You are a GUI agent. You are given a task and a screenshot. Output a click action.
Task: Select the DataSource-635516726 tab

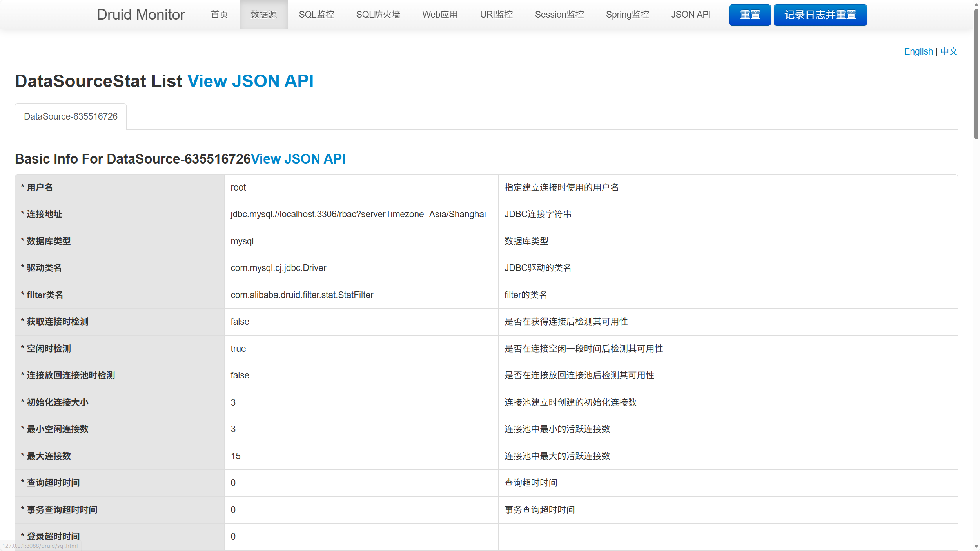pyautogui.click(x=71, y=116)
